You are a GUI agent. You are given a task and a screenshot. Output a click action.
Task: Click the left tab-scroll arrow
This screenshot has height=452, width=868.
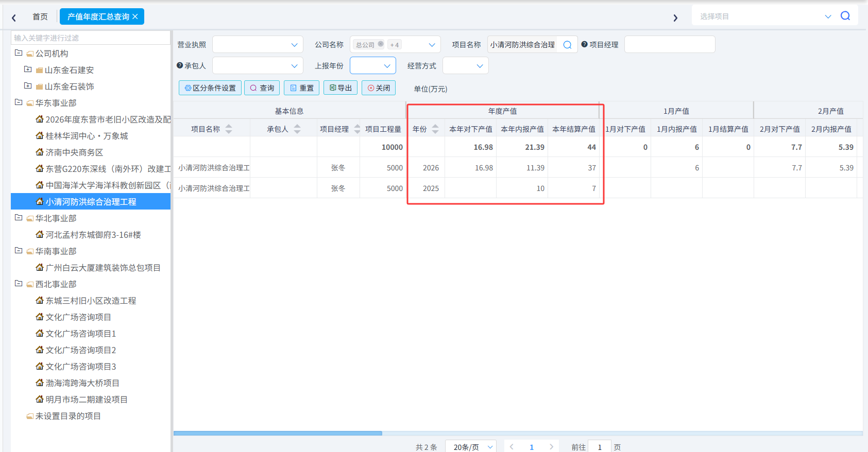click(x=14, y=18)
